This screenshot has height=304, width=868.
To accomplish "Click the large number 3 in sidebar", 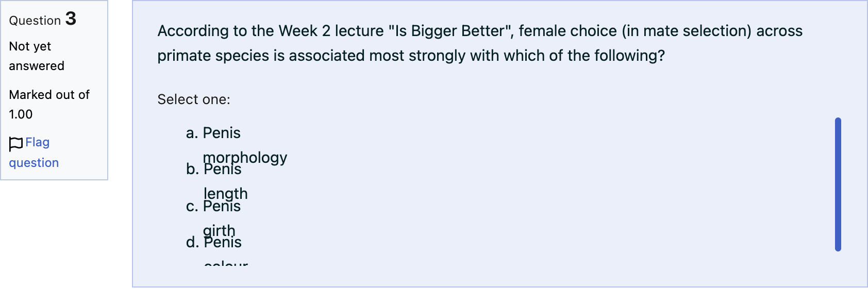I will click(71, 19).
